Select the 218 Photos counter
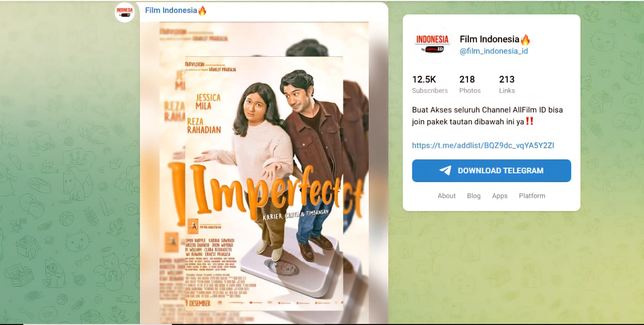The width and height of the screenshot is (644, 325). pos(470,85)
